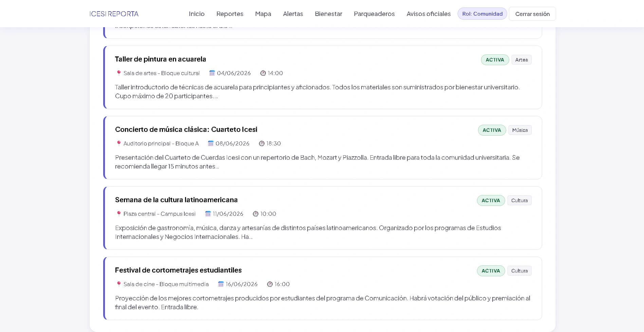Click the Plaza central - Campus Icesi text
The width and height of the screenshot is (644, 332).
click(x=160, y=214)
